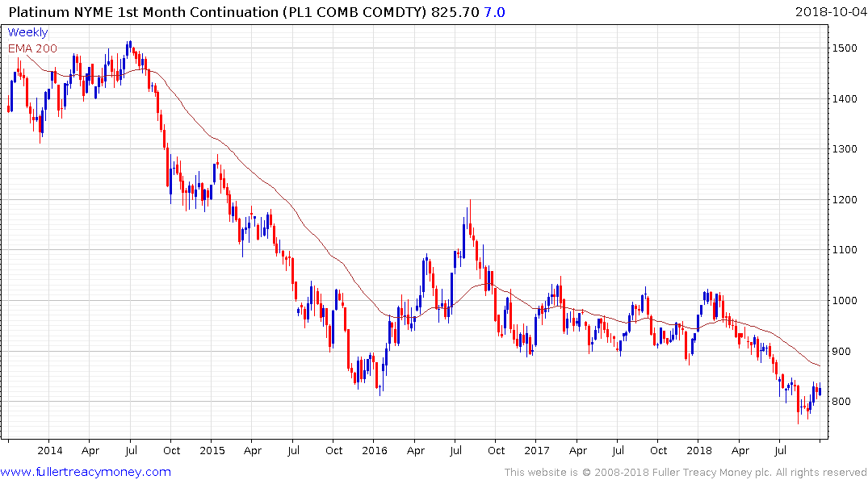Image resolution: width=868 pixels, height=484 pixels.
Task: Click the 'Jul' label following 2016
Action: pos(455,450)
